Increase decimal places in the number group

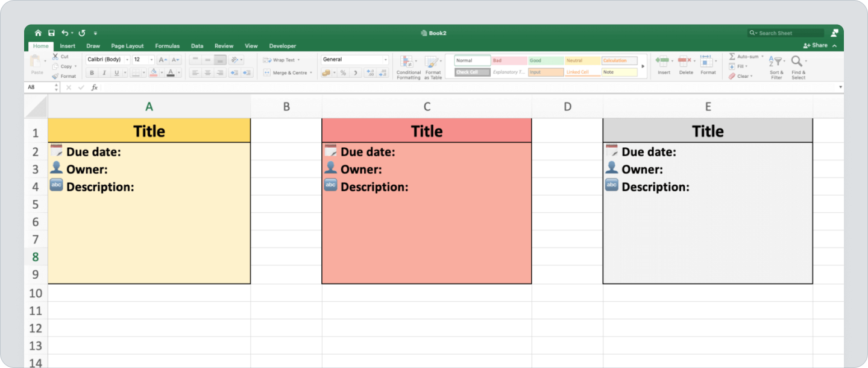(371, 73)
